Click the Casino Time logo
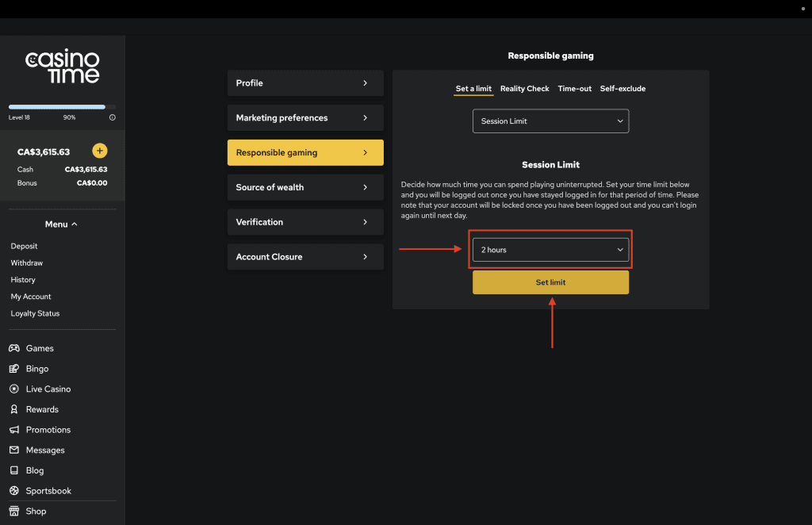 point(62,67)
